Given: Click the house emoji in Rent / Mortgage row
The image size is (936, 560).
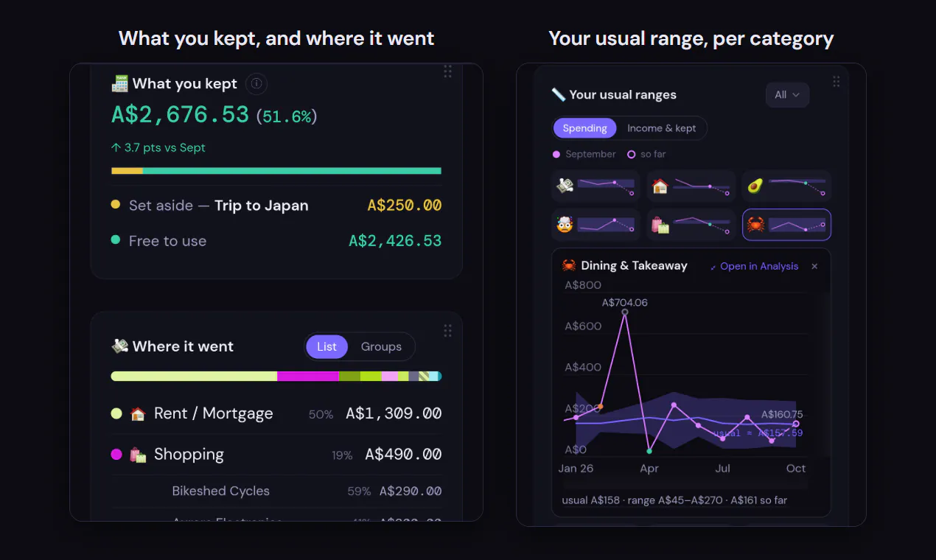Looking at the screenshot, I should [138, 414].
